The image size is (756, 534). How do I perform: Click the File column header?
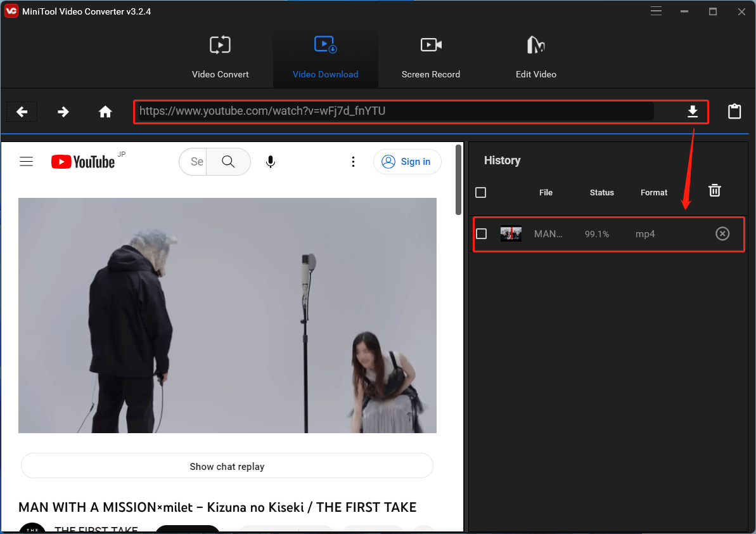[546, 192]
